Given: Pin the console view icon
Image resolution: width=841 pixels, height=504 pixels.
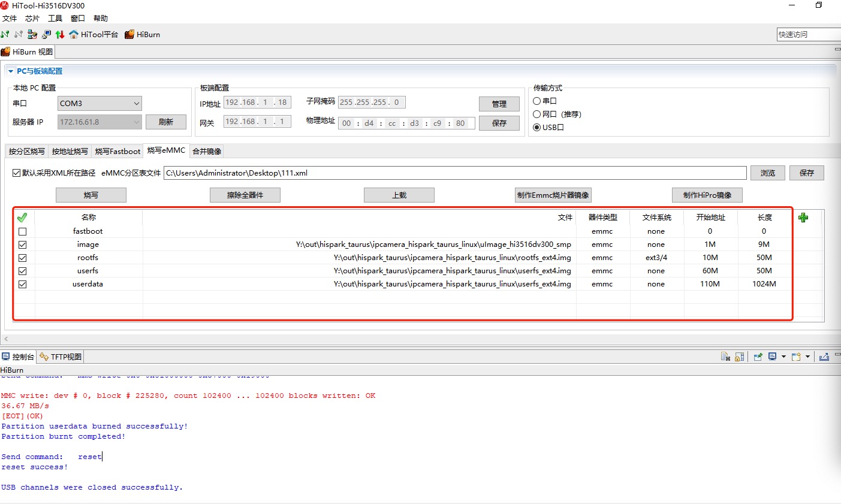Looking at the screenshot, I should tap(758, 357).
